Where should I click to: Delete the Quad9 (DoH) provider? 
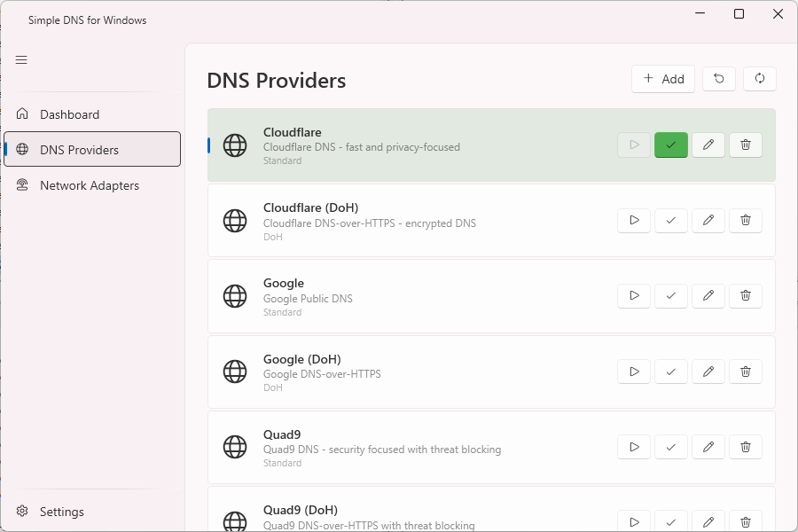point(746,521)
